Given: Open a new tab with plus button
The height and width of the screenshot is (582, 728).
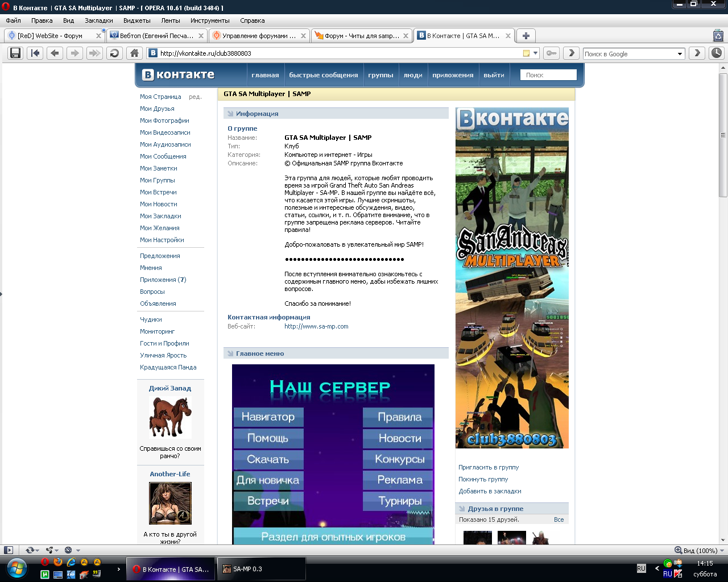Looking at the screenshot, I should pos(526,35).
